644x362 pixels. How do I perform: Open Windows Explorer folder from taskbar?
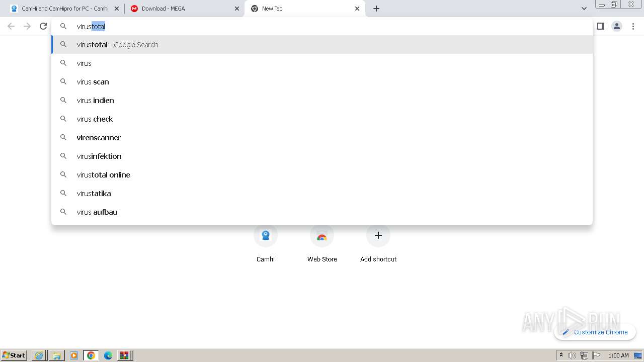tap(57, 355)
